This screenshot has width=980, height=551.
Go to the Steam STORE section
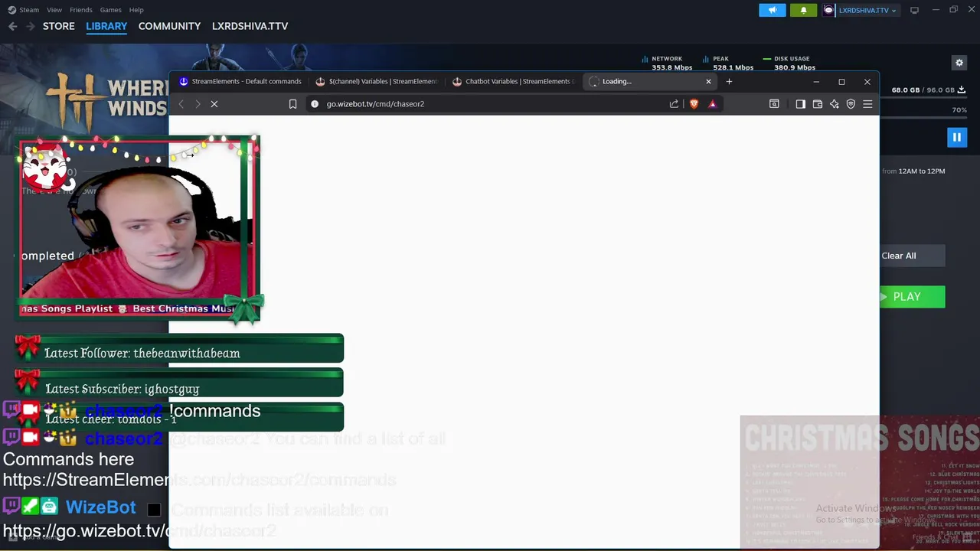coord(59,26)
